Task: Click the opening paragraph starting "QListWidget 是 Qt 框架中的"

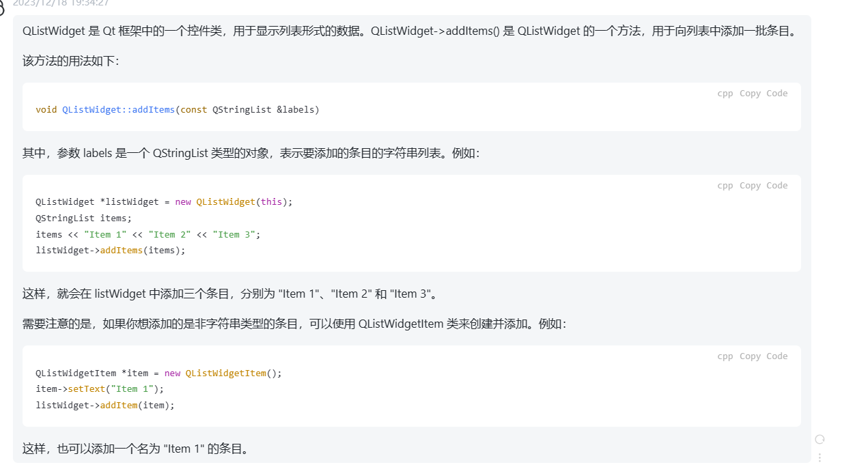Action: (x=409, y=31)
